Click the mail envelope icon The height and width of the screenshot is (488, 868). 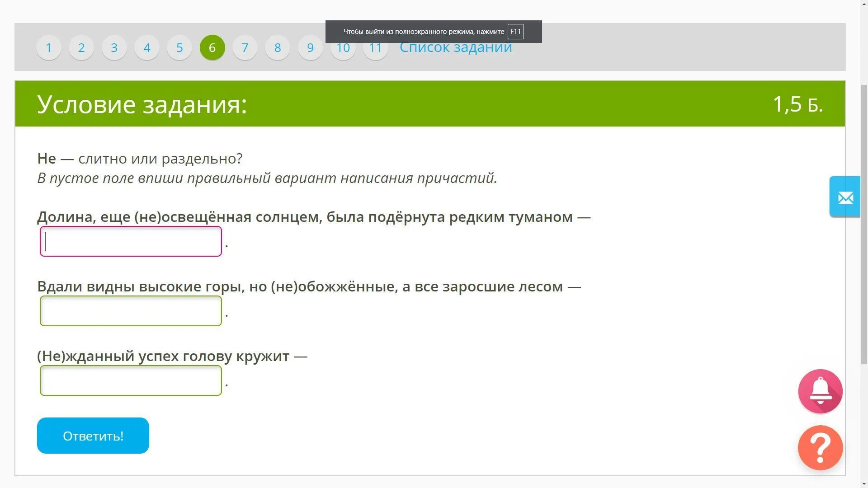845,197
